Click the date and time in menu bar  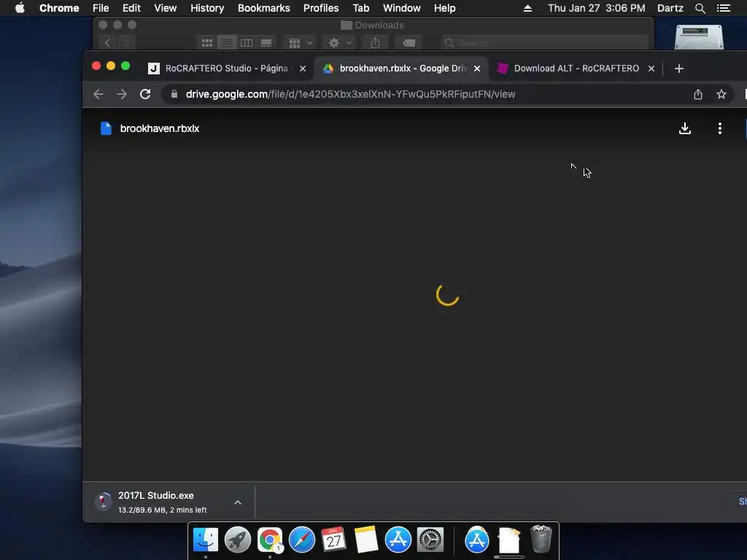(x=597, y=8)
